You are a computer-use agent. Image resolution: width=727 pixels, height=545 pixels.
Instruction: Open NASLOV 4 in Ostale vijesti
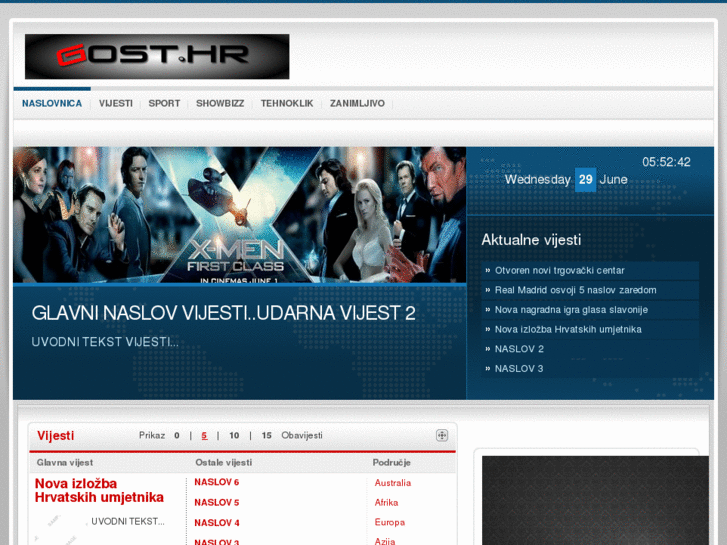217,523
